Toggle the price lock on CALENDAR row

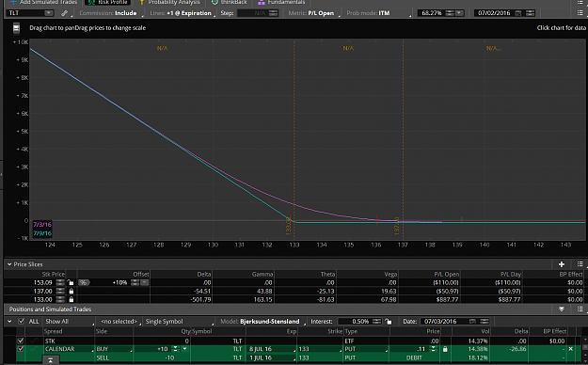point(445,349)
